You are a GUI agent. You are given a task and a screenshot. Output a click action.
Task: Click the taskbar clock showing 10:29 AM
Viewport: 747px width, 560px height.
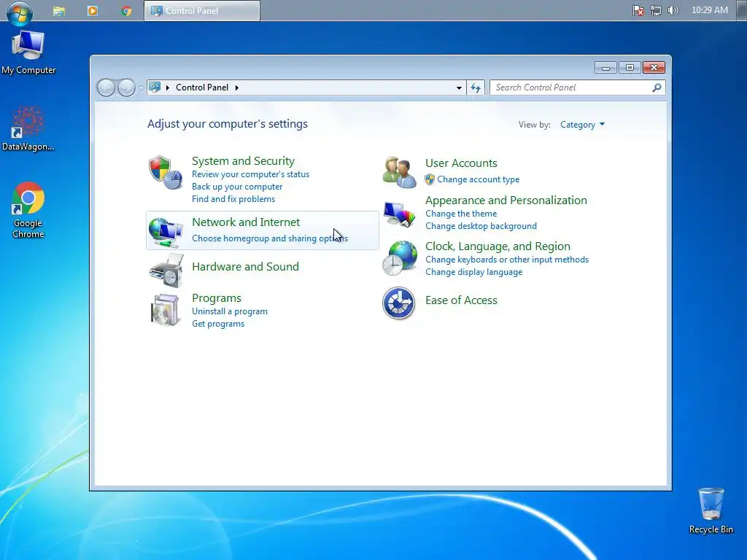709,10
